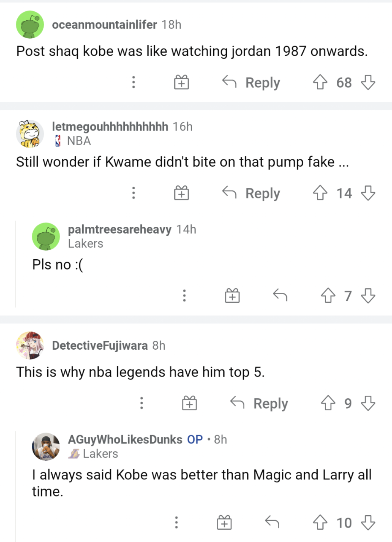
Task: Click the reply arrow on AGuyWhoLikesDunks' comment
Action: pos(272,522)
